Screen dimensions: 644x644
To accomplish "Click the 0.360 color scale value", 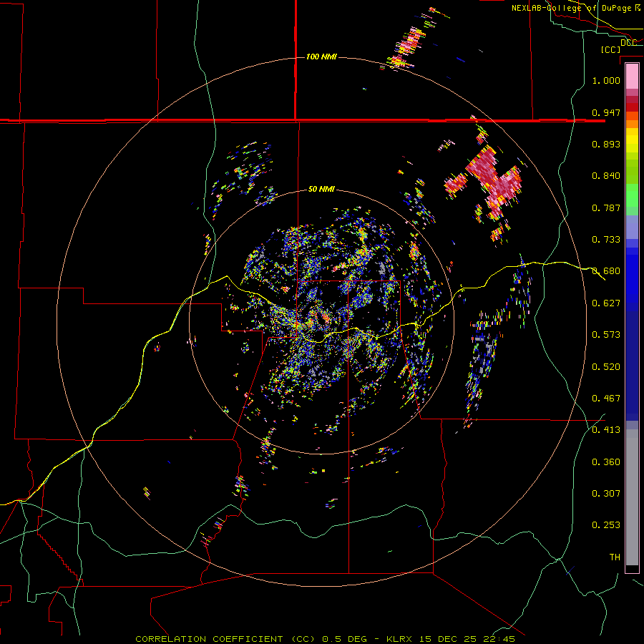I will pos(606,462).
